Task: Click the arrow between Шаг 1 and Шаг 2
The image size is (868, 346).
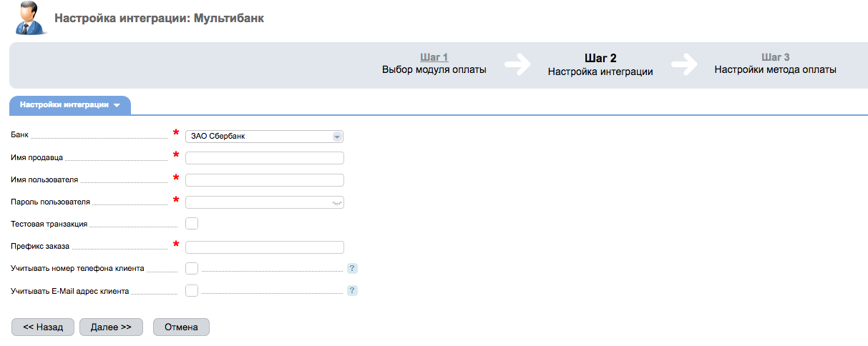Action: tap(517, 64)
